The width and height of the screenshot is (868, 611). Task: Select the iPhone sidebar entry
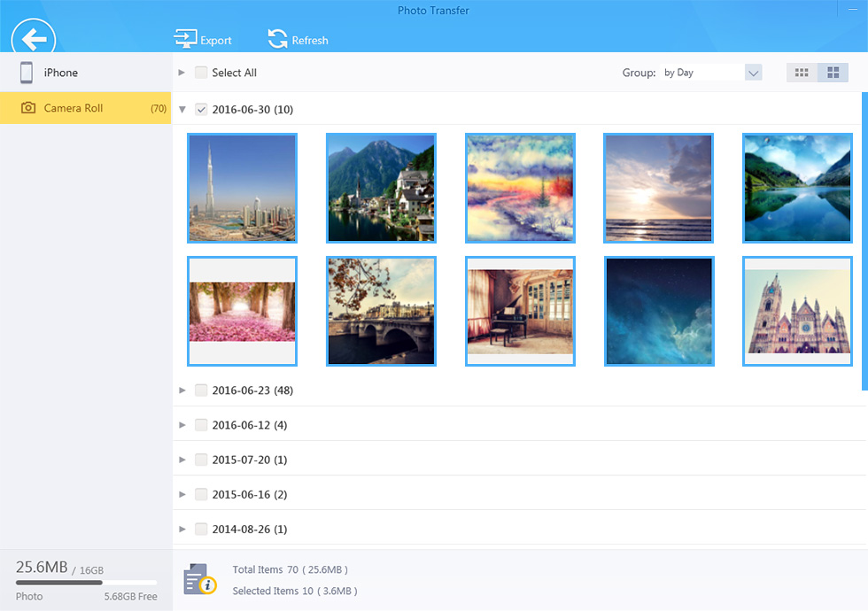(x=86, y=73)
